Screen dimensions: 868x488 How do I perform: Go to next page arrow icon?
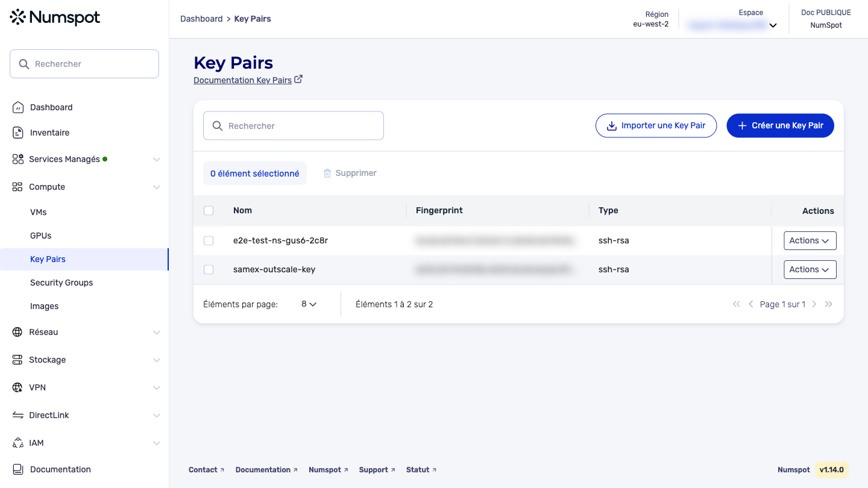[x=814, y=304]
